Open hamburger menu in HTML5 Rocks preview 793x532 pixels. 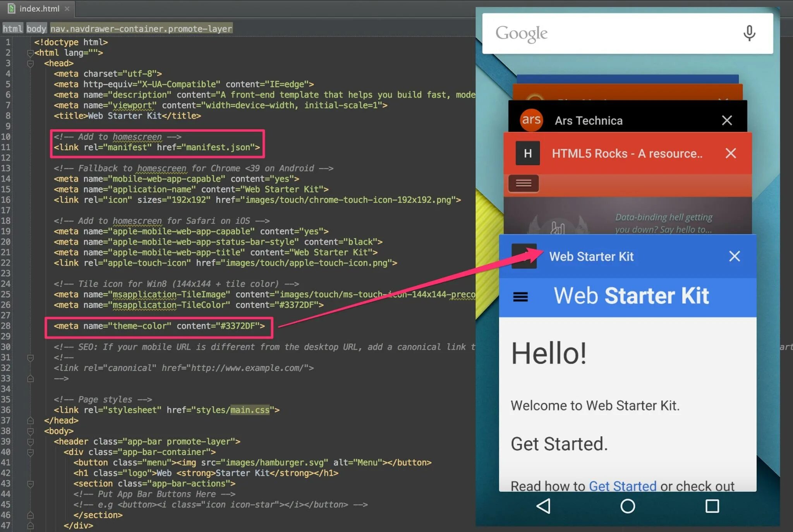pyautogui.click(x=524, y=184)
